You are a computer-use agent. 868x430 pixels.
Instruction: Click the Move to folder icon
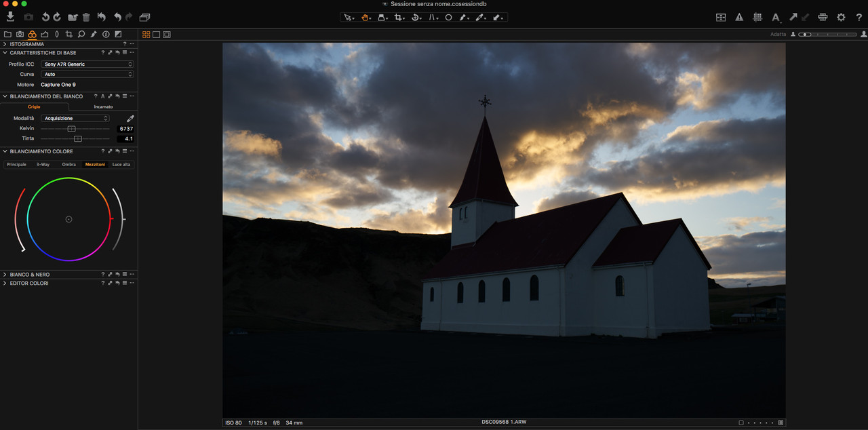click(x=73, y=17)
